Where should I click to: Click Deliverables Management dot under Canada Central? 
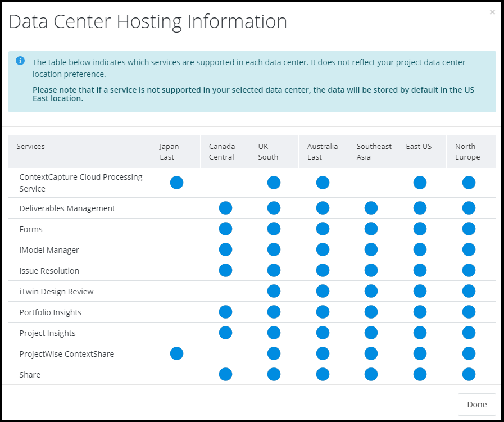pos(225,208)
